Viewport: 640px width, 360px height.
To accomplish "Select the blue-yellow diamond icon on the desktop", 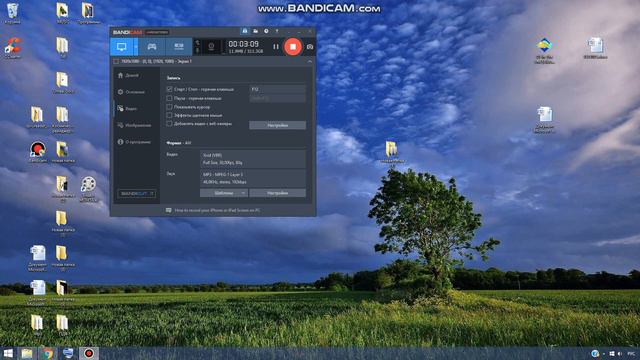I will [544, 50].
